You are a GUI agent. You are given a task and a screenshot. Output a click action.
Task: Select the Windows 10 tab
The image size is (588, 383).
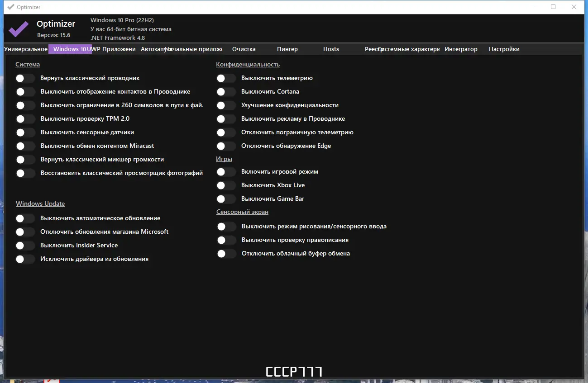[70, 49]
